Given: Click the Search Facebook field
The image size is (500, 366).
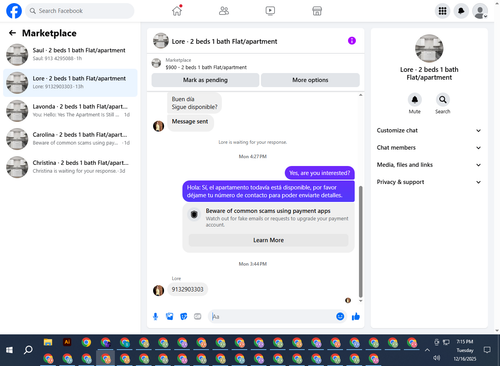Looking at the screenshot, I should (x=80, y=11).
